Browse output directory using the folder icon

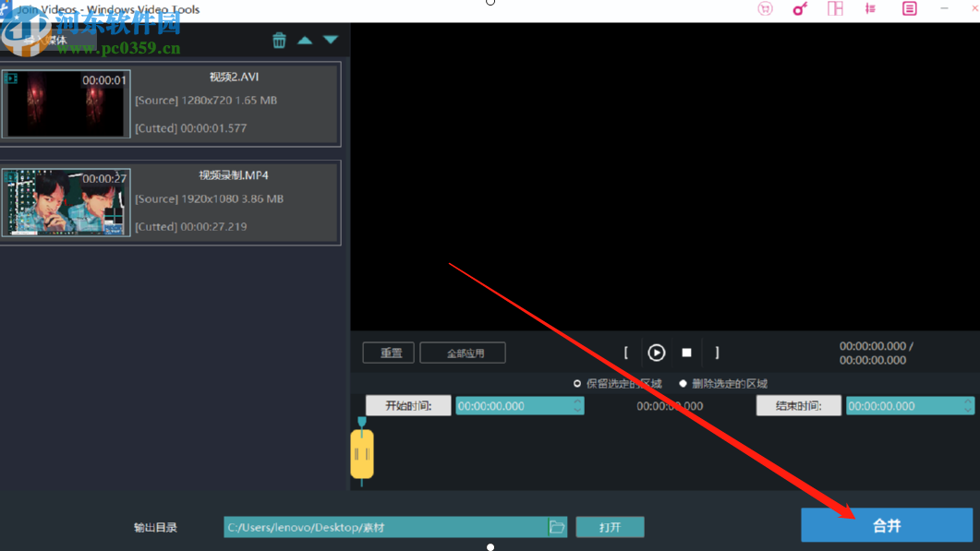557,526
